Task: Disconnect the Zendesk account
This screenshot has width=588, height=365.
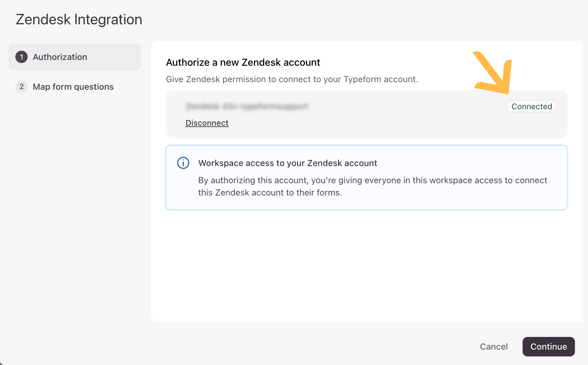Action: [207, 123]
